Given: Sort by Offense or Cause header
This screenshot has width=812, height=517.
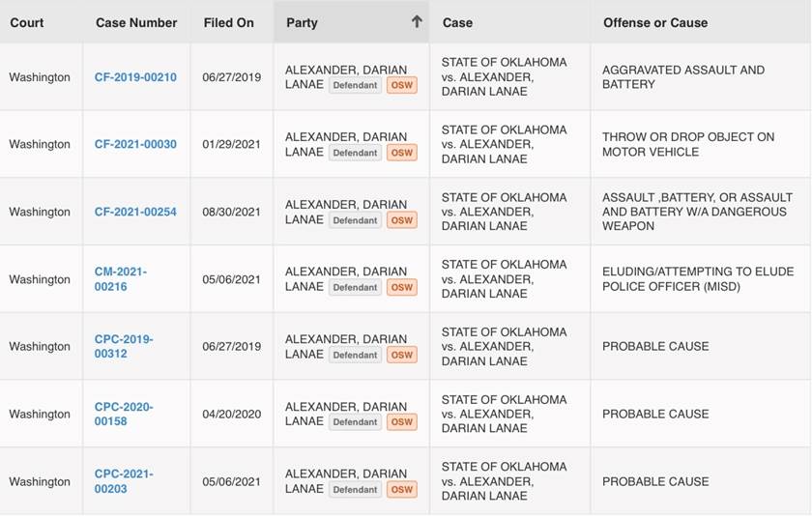Looking at the screenshot, I should coord(655,22).
